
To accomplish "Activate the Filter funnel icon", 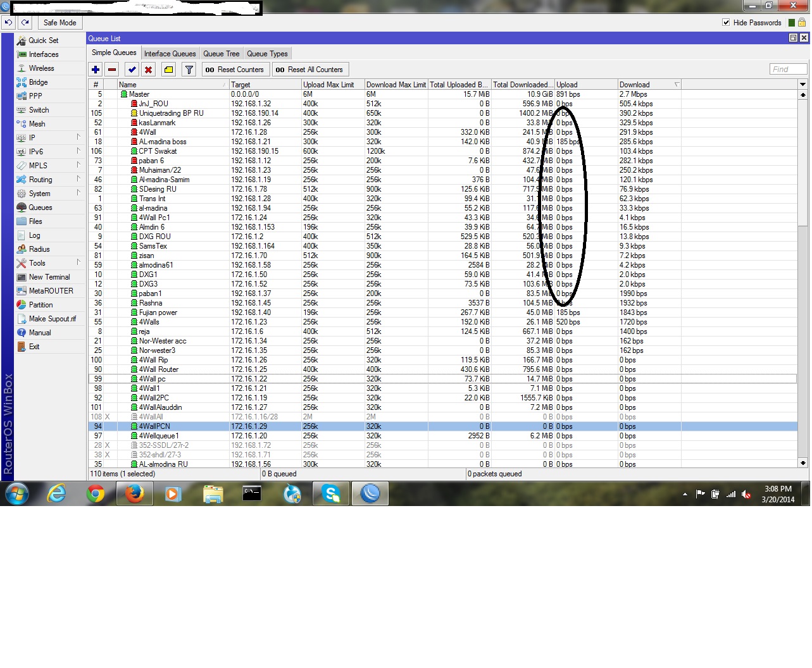I will (x=189, y=69).
